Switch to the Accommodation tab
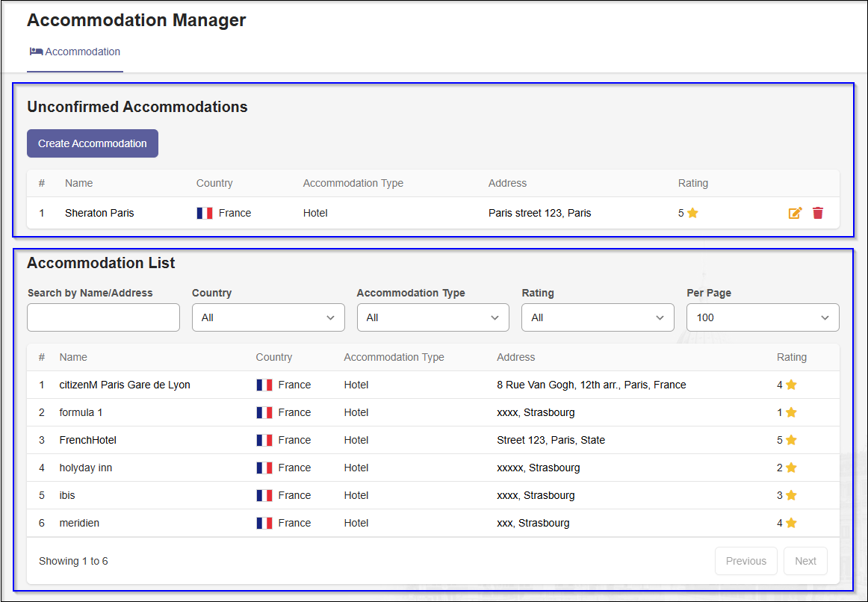The height and width of the screenshot is (602, 868). (75, 52)
